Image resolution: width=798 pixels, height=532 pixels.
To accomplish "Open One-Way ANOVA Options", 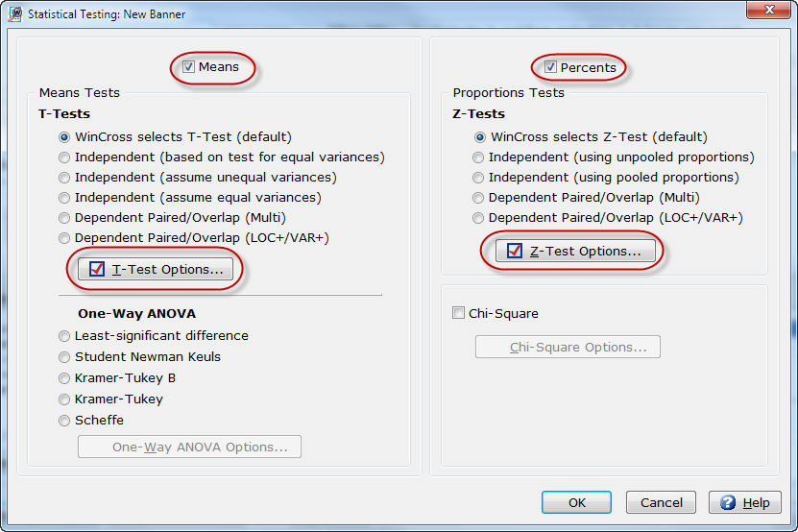I will [x=189, y=447].
